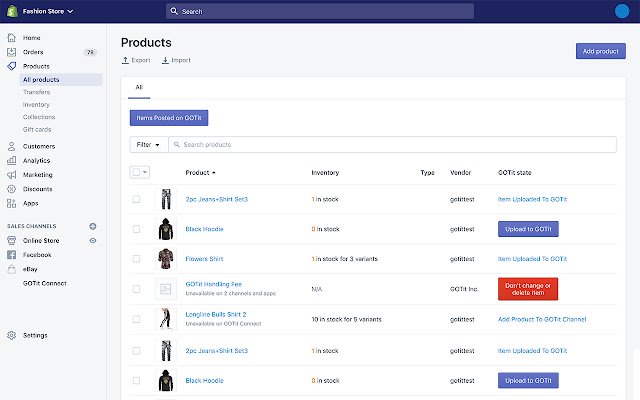Open the Longline Bulls Shirt 2 thumbnail
The height and width of the screenshot is (400, 640).
point(166,319)
